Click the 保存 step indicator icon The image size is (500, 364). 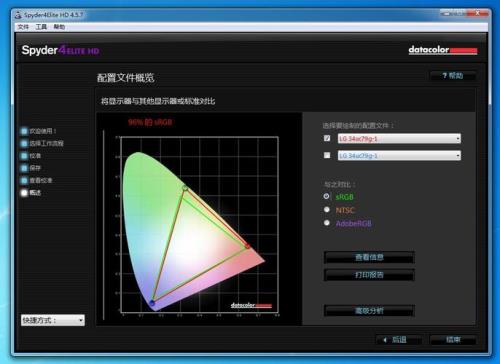click(24, 168)
